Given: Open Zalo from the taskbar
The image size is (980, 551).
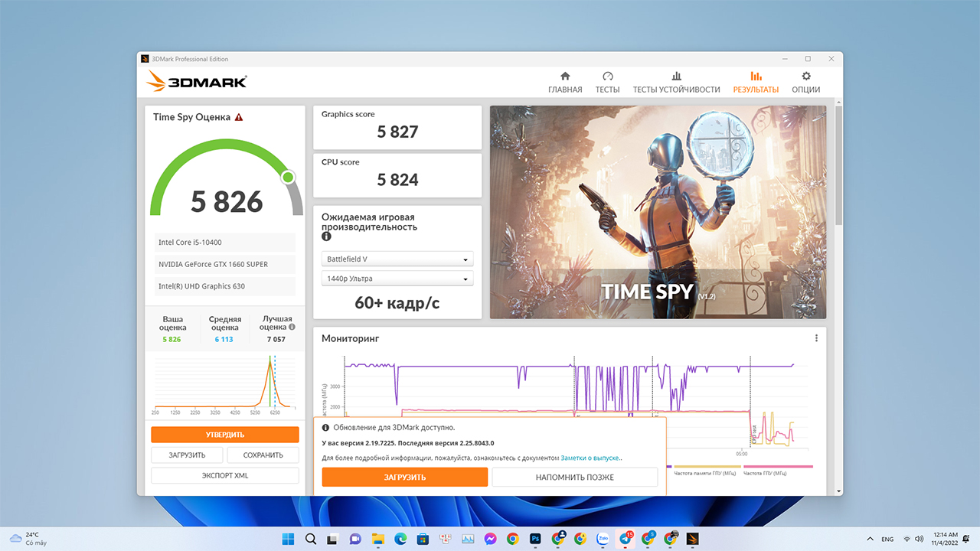Looking at the screenshot, I should [x=603, y=539].
